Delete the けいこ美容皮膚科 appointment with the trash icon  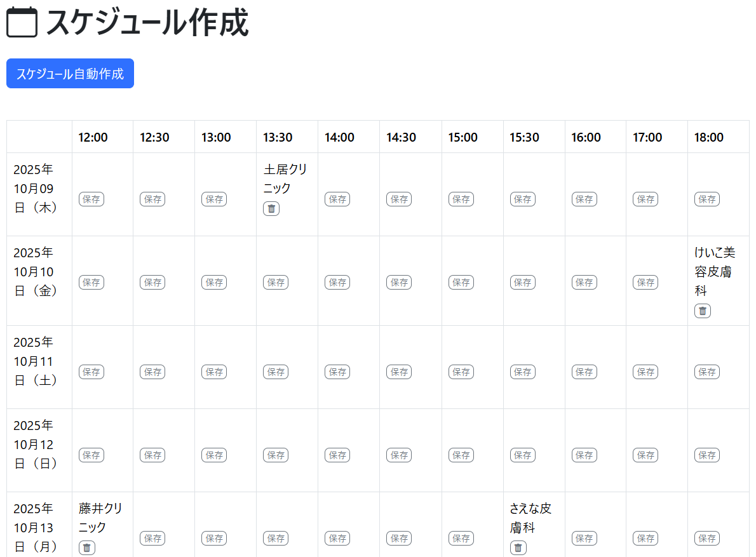coord(702,311)
